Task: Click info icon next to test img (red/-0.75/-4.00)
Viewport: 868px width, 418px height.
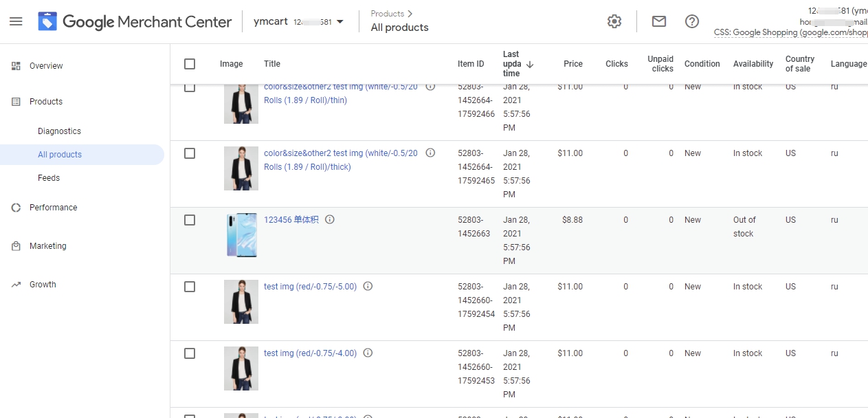Action: [368, 353]
